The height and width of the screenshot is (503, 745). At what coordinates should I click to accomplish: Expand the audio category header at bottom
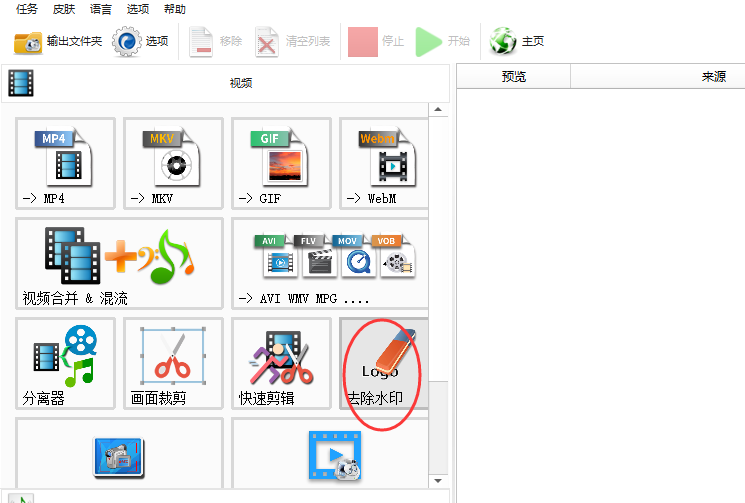pyautogui.click(x=225, y=497)
